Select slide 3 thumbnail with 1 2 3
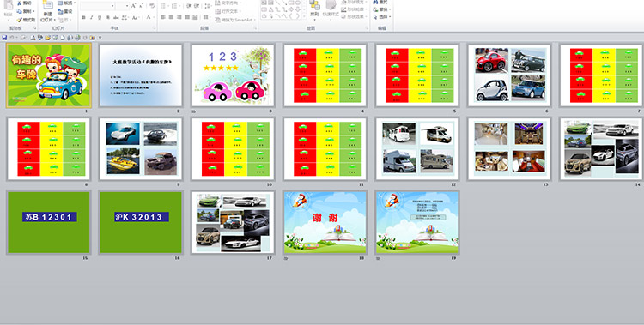This screenshot has width=644, height=325. (233, 75)
